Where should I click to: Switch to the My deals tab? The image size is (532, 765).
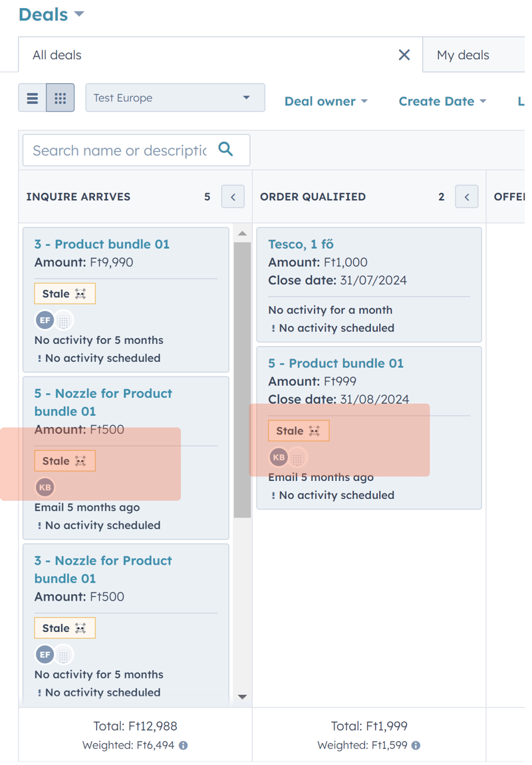coord(463,55)
